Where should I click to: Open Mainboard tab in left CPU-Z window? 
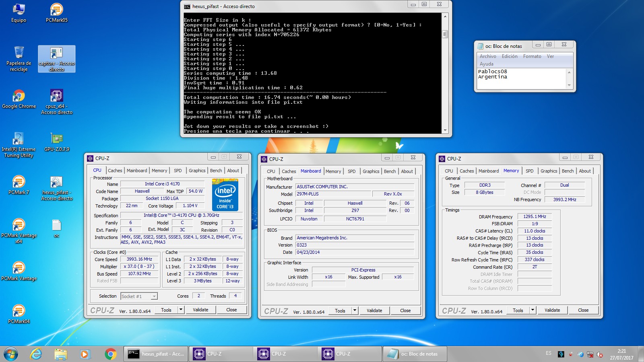(x=137, y=171)
